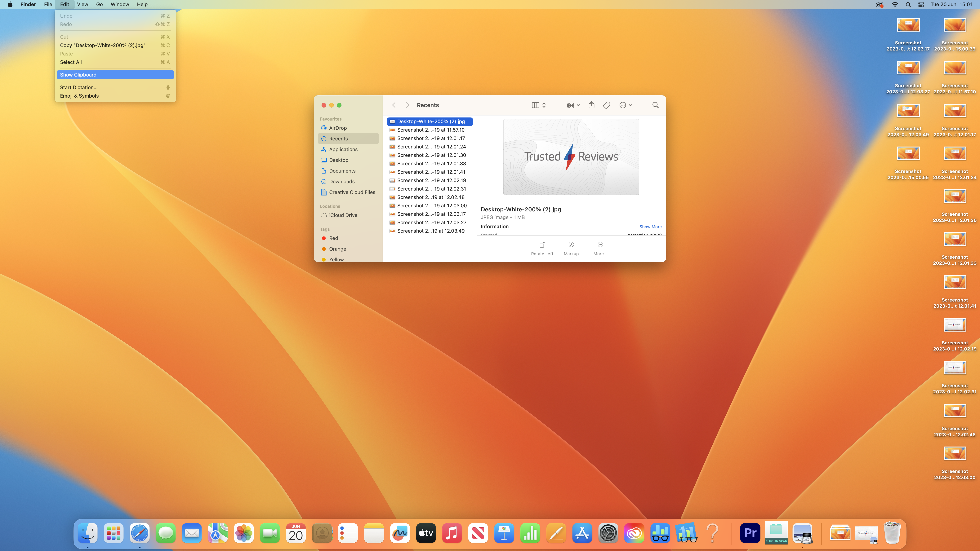Open App Store from the Dock
The height and width of the screenshot is (551, 980).
[x=582, y=533]
